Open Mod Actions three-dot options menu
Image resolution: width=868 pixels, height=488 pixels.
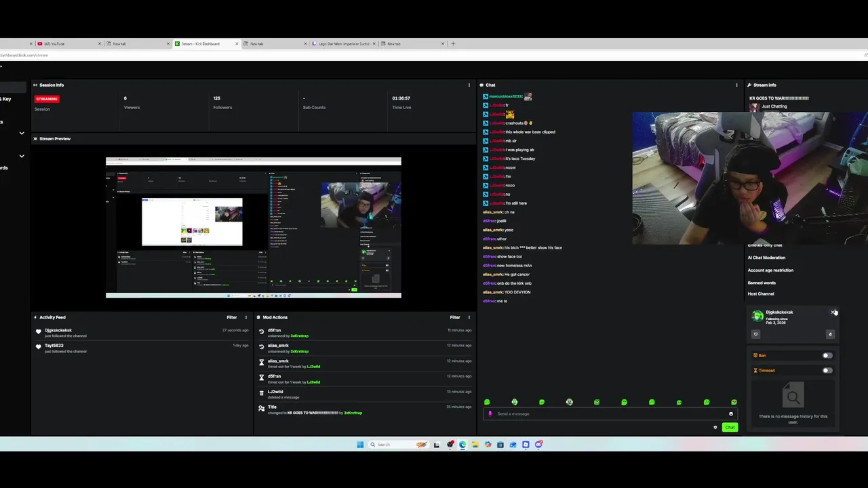pyautogui.click(x=469, y=317)
